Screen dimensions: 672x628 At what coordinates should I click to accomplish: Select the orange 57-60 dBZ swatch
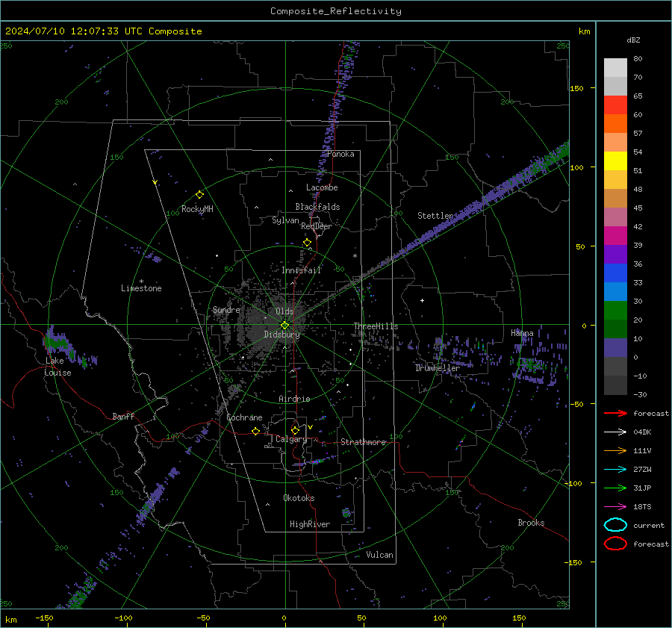(x=615, y=124)
